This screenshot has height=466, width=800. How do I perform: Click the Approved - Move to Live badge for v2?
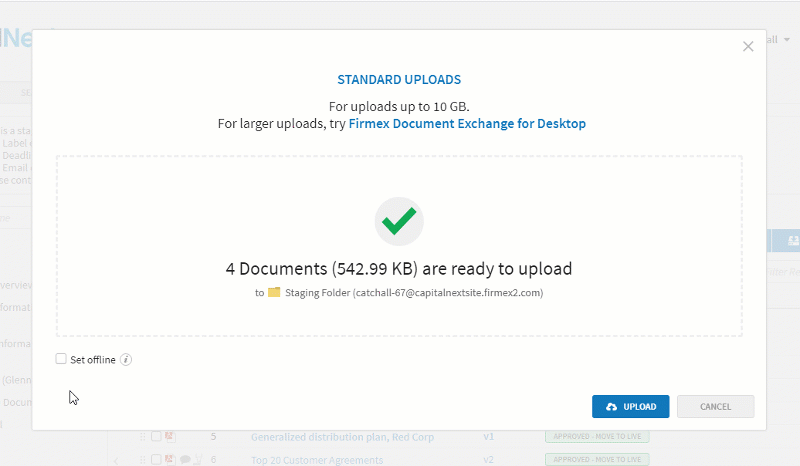click(598, 460)
